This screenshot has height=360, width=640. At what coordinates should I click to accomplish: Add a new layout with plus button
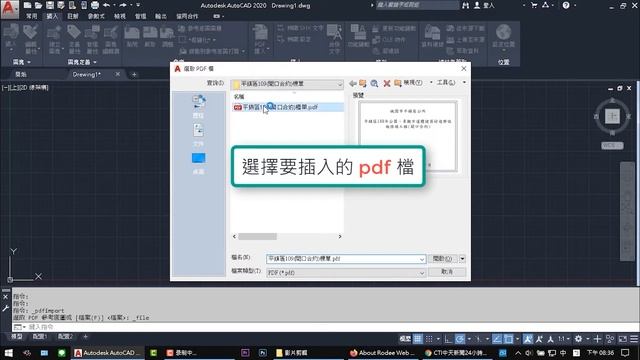click(85, 337)
